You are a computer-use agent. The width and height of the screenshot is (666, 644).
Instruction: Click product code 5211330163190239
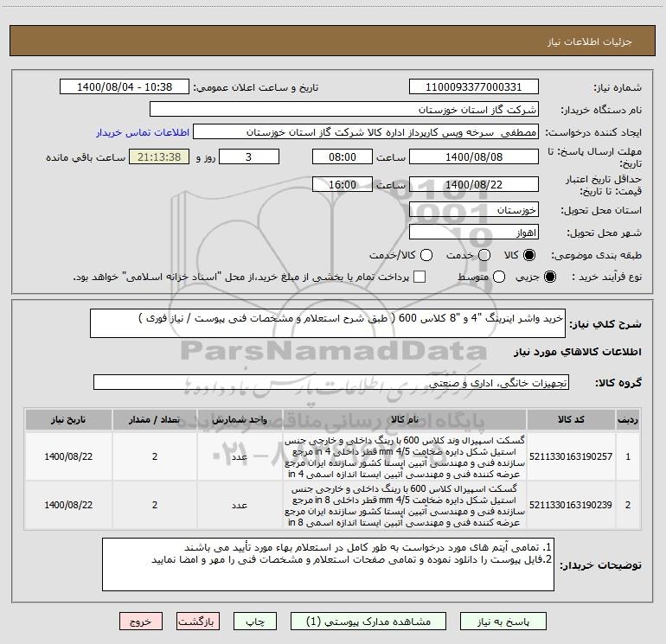click(x=571, y=505)
